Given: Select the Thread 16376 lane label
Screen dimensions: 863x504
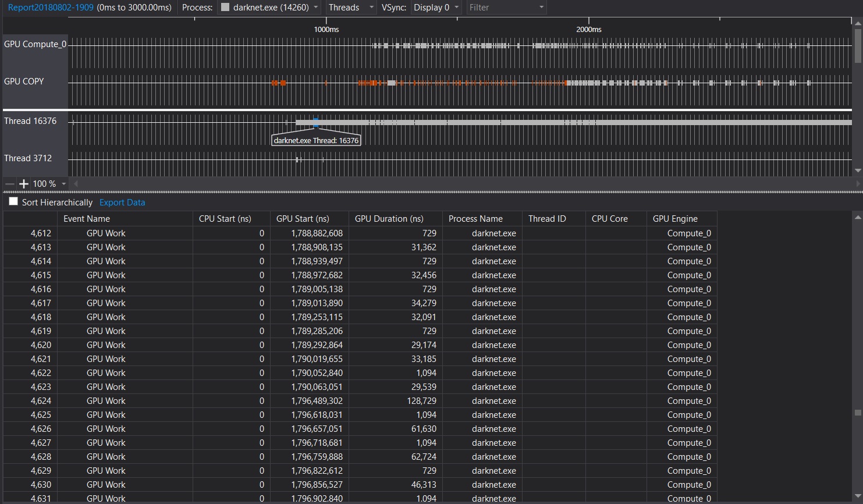Looking at the screenshot, I should coord(30,121).
